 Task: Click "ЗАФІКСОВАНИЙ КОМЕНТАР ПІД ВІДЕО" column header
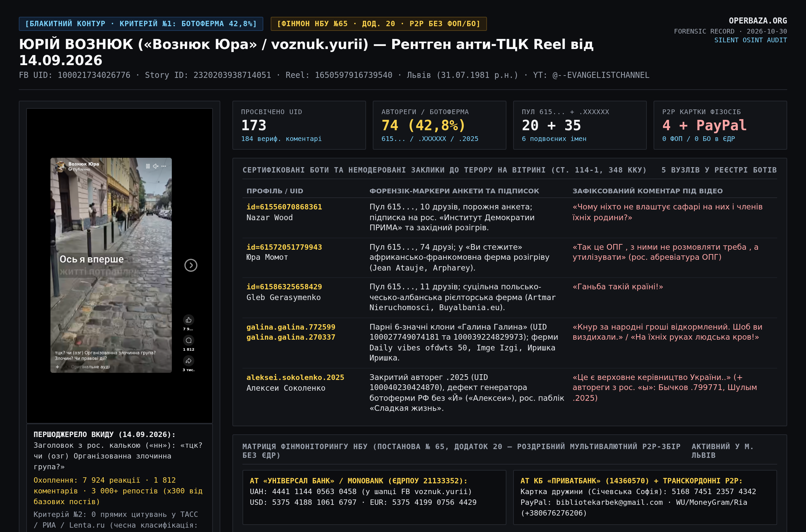pyautogui.click(x=647, y=191)
